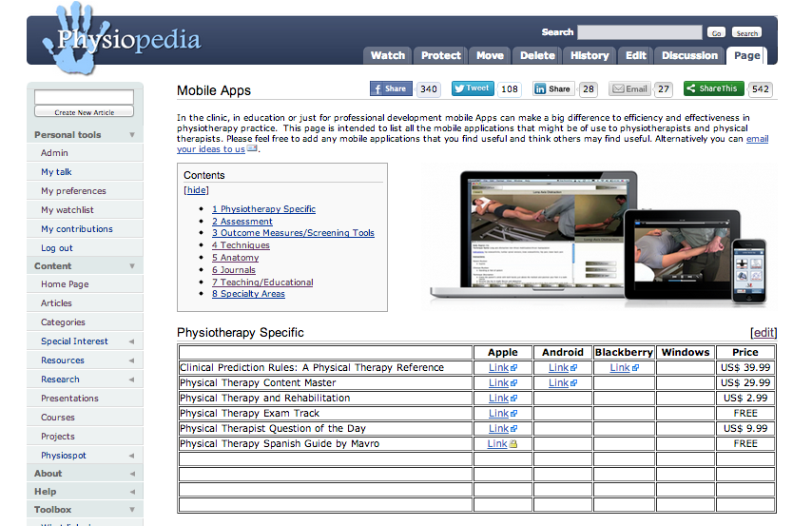Image resolution: width=812 pixels, height=526 pixels.
Task: Expand the Special Interest submenu
Action: tap(131, 341)
